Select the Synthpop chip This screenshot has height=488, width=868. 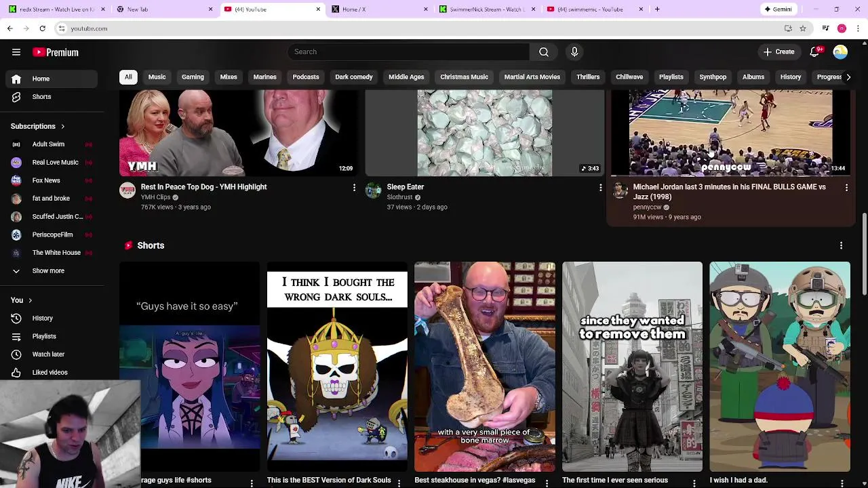point(713,77)
